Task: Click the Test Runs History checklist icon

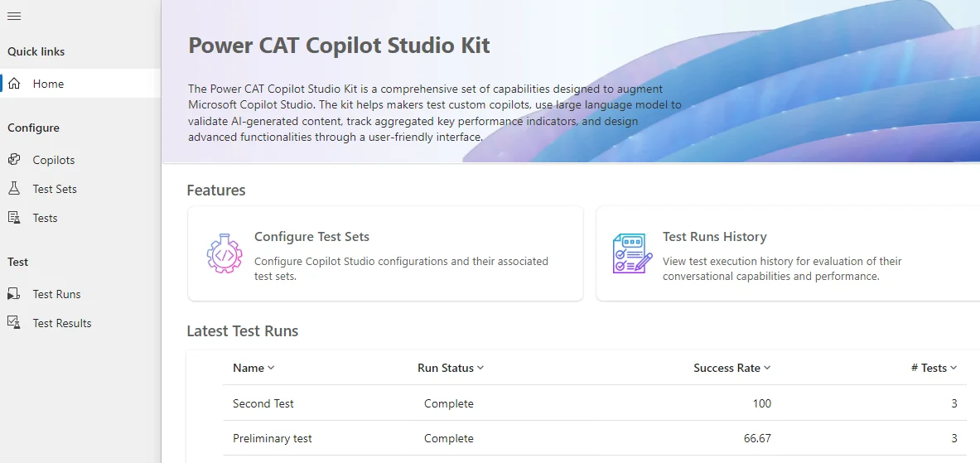Action: [x=633, y=253]
